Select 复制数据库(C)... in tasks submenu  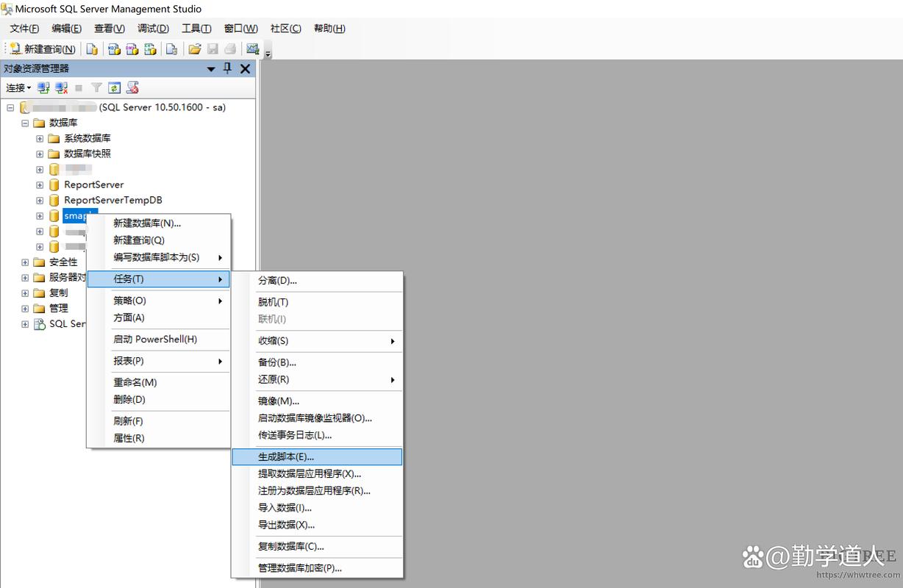pyautogui.click(x=317, y=547)
